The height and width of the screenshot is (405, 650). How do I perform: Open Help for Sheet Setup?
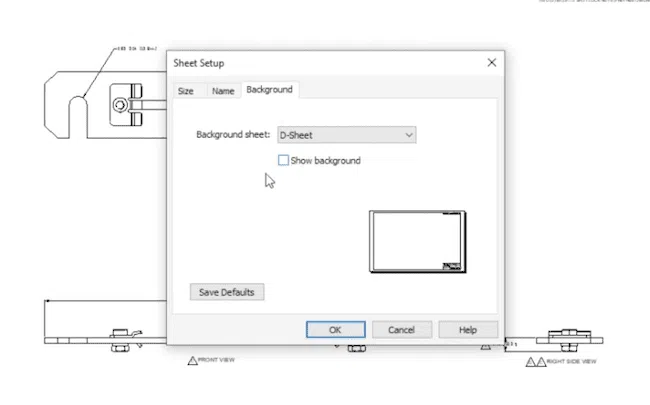tap(468, 330)
